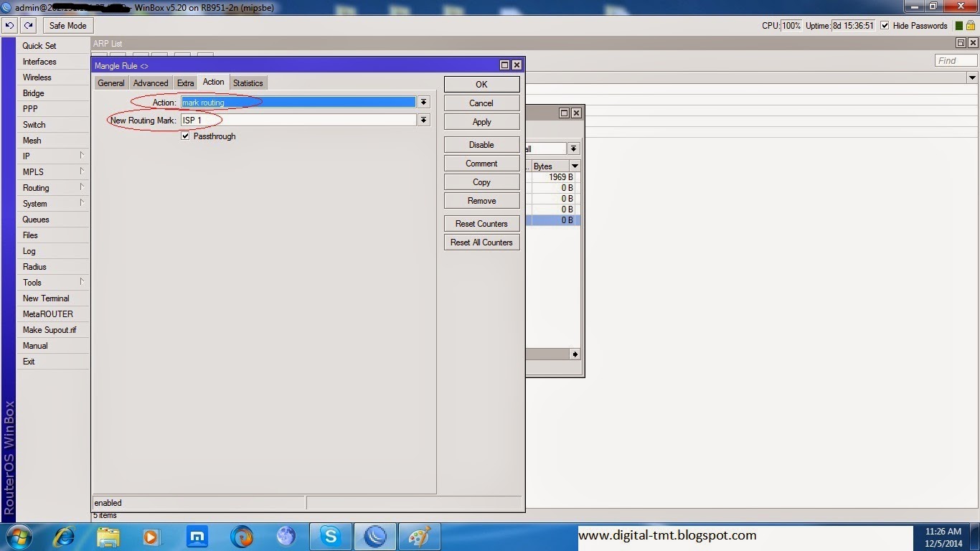Click the Remove button
The width and height of the screenshot is (980, 551).
pyautogui.click(x=481, y=201)
